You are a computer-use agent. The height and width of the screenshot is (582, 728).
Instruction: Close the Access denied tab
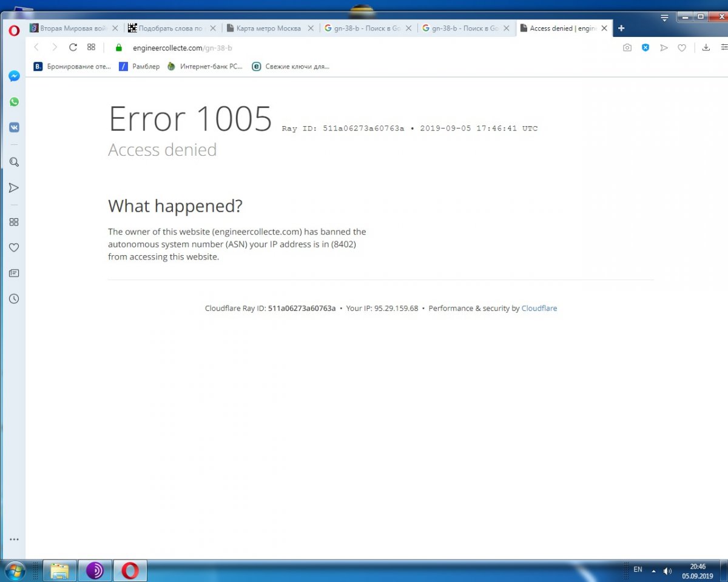coord(604,28)
